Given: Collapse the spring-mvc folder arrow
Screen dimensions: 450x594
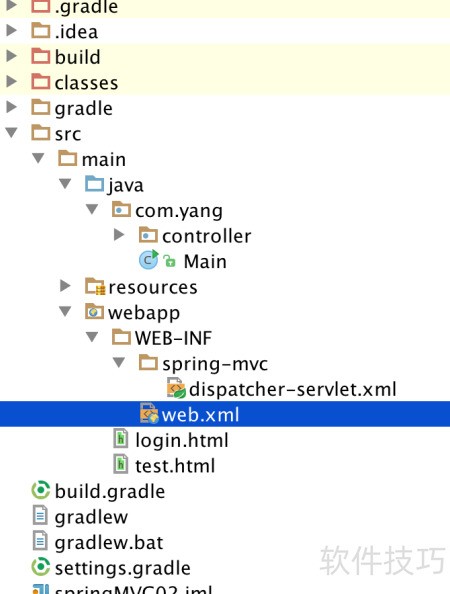Looking at the screenshot, I should point(119,363).
